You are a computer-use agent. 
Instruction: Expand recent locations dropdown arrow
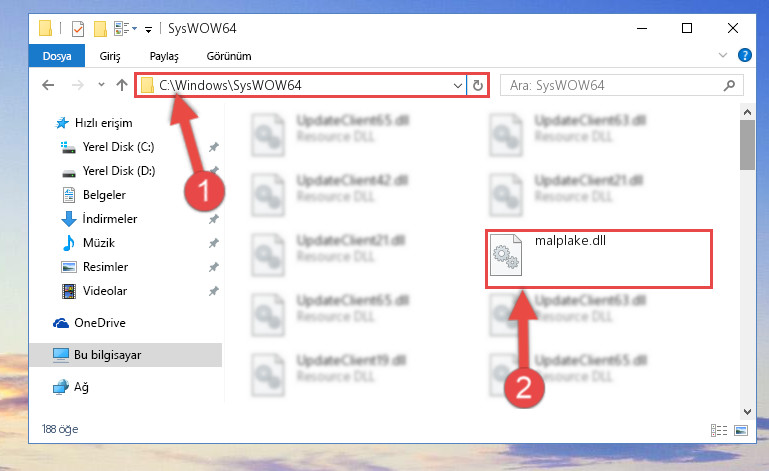tap(101, 84)
